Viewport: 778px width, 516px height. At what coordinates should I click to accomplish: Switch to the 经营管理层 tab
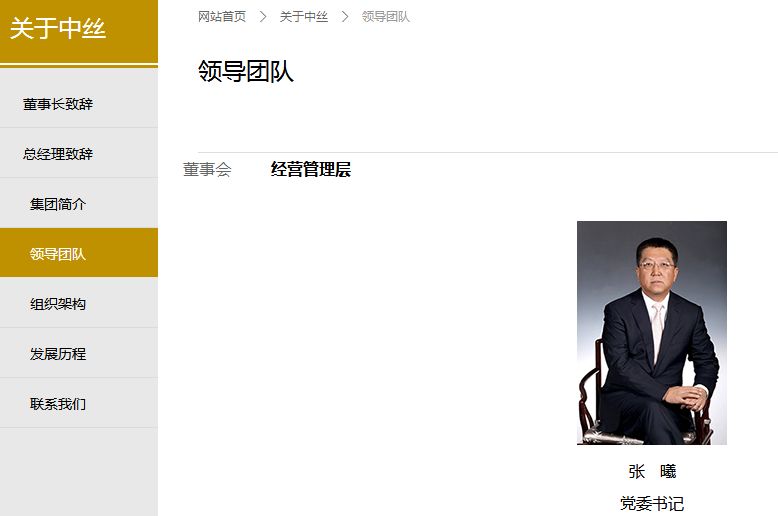pyautogui.click(x=311, y=169)
